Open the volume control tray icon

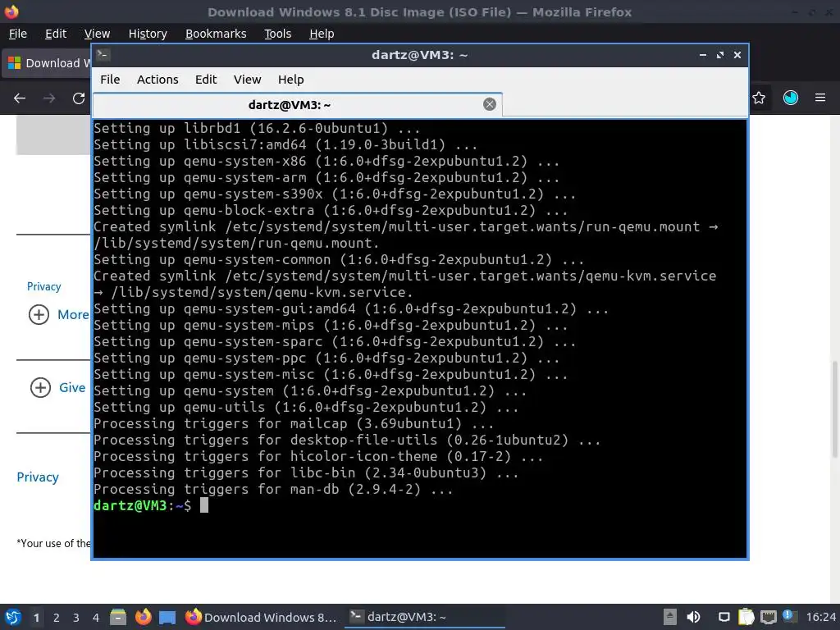tap(693, 617)
